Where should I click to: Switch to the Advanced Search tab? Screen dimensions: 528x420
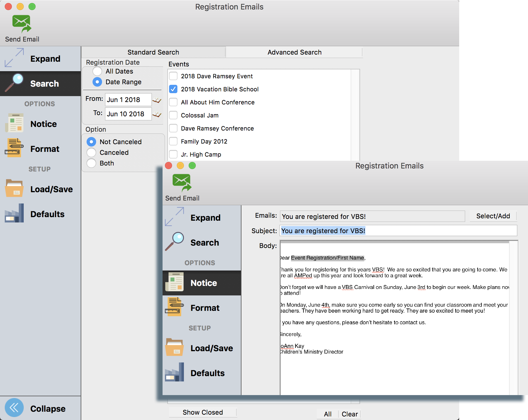click(x=294, y=52)
